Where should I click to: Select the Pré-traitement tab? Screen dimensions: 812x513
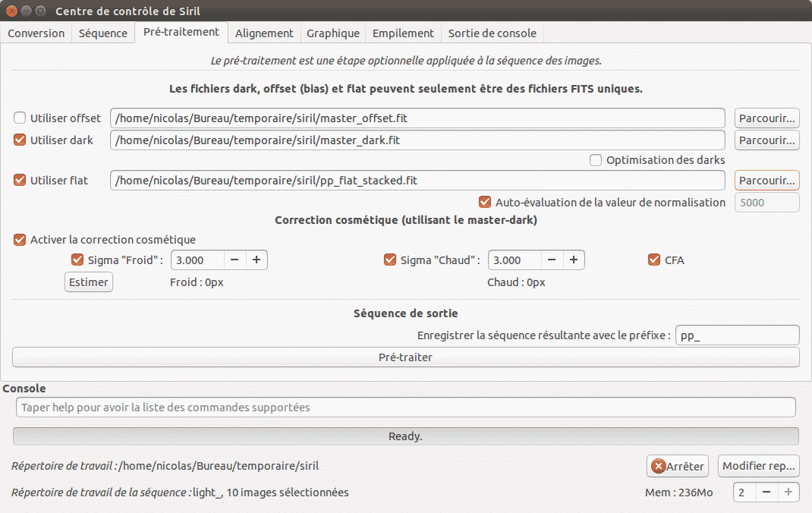[181, 32]
